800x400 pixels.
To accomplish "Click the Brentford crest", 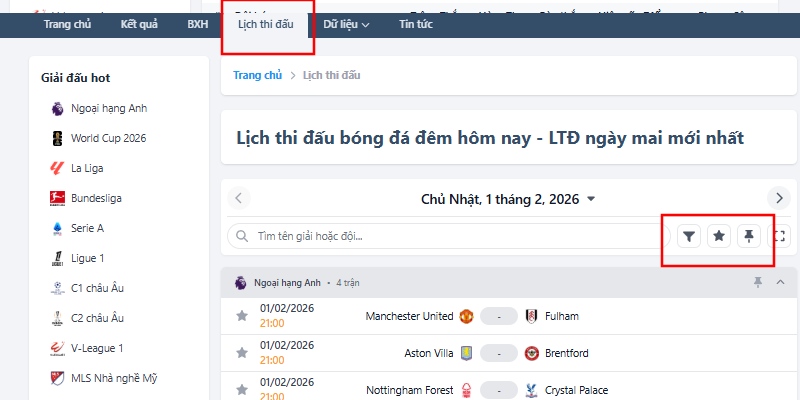I will [531, 353].
